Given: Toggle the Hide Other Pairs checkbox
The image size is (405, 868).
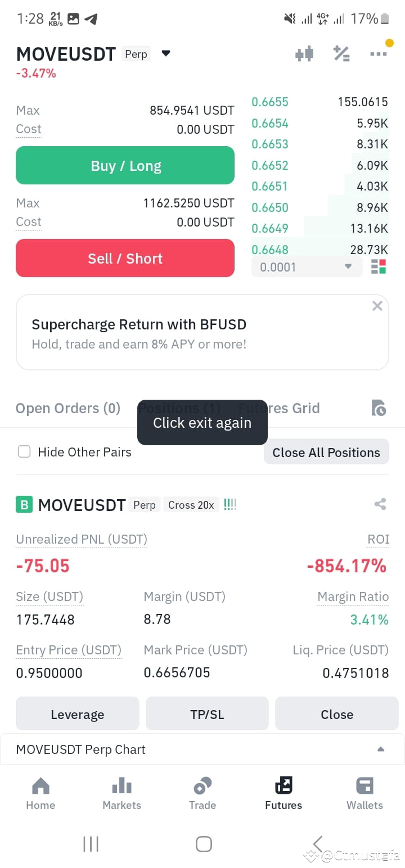Looking at the screenshot, I should 24,451.
